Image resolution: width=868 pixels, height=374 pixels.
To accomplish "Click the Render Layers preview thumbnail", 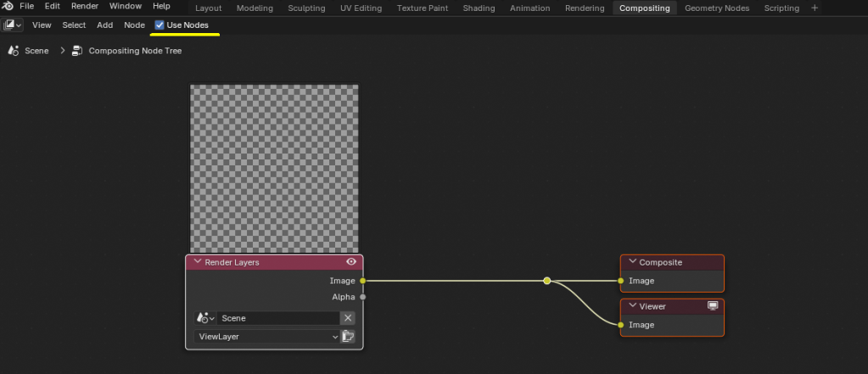I will (274, 168).
